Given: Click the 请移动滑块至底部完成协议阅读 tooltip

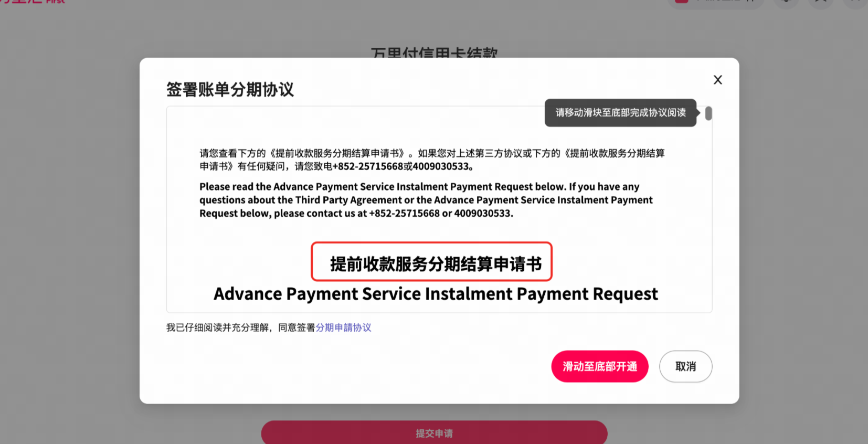Looking at the screenshot, I should coord(621,113).
